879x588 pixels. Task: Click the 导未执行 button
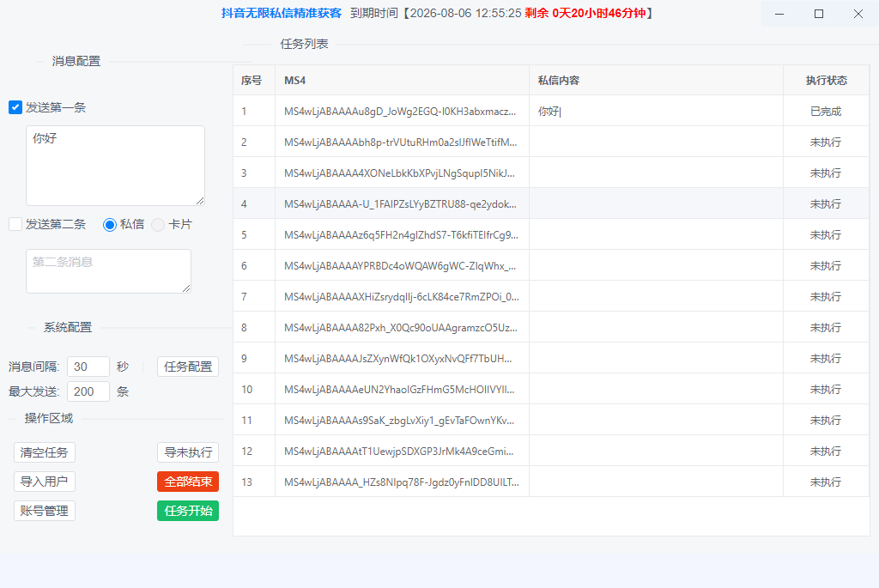click(188, 452)
